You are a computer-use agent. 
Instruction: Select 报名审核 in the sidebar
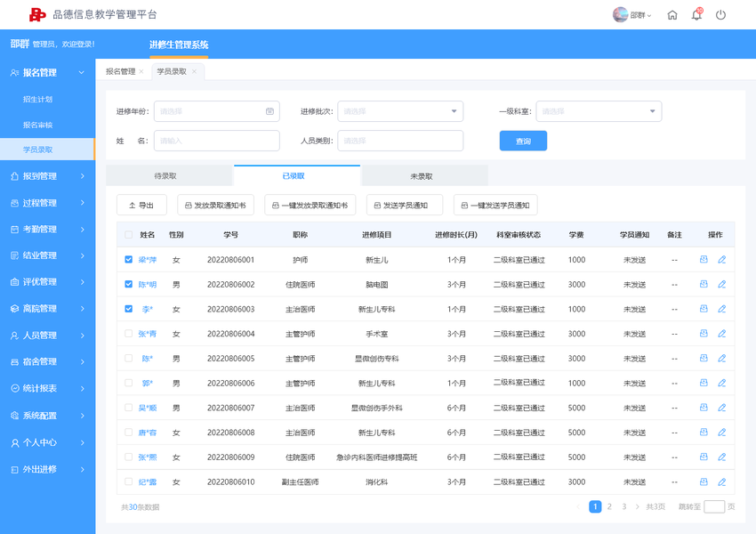click(38, 125)
